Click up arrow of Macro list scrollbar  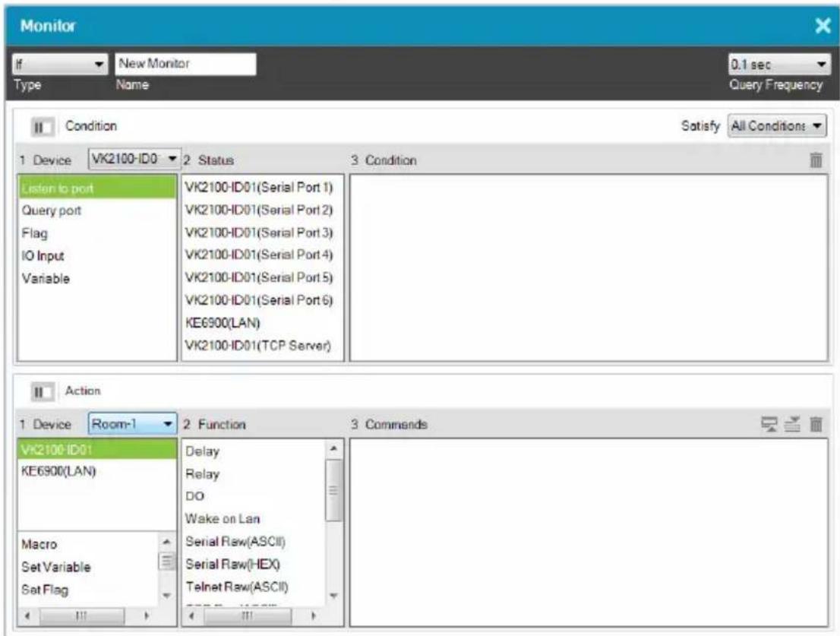[x=166, y=542]
